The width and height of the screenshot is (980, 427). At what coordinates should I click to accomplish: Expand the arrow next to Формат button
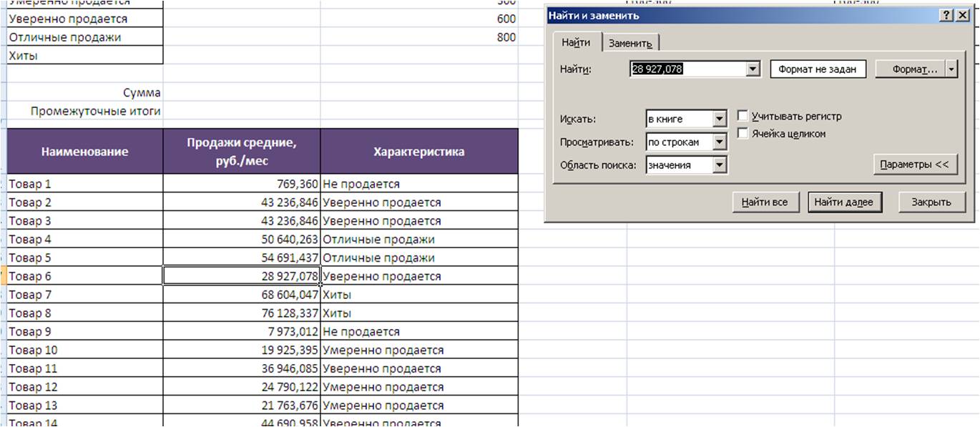tap(951, 69)
